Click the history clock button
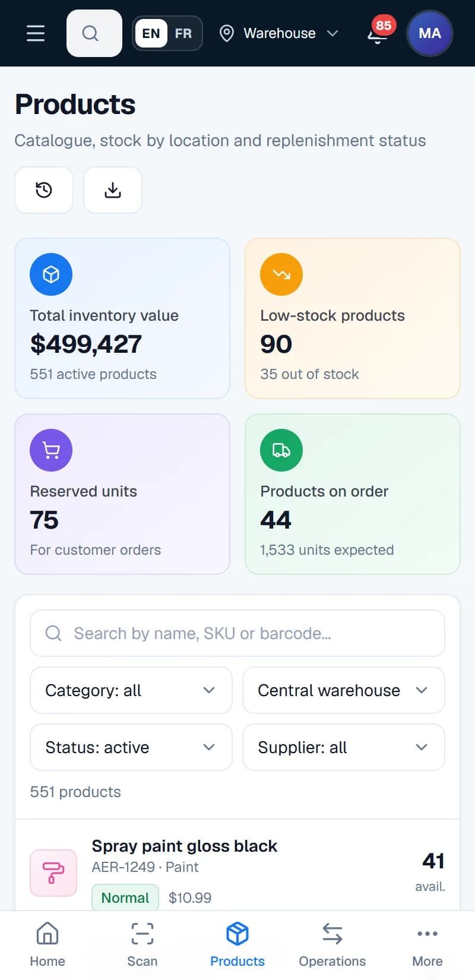The height and width of the screenshot is (980, 475). [x=44, y=190]
